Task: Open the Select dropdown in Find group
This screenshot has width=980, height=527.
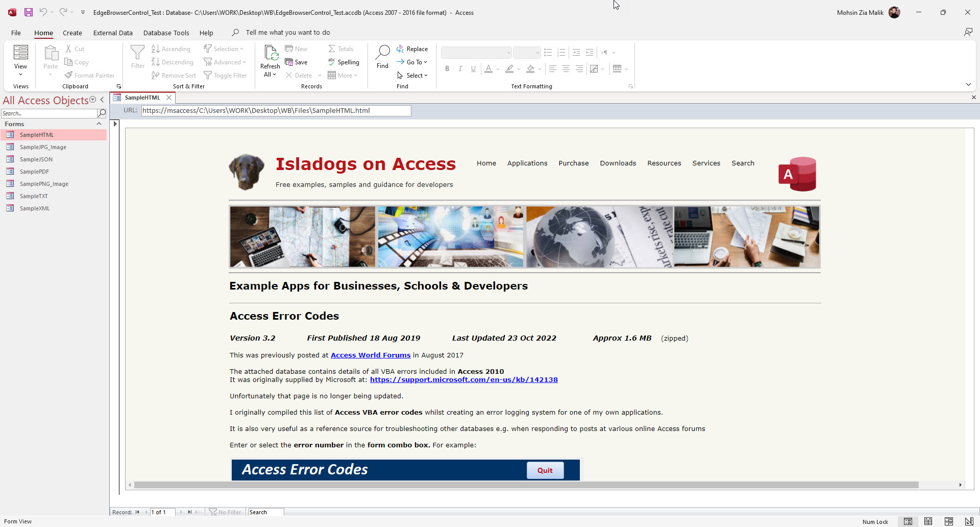Action: (x=412, y=76)
